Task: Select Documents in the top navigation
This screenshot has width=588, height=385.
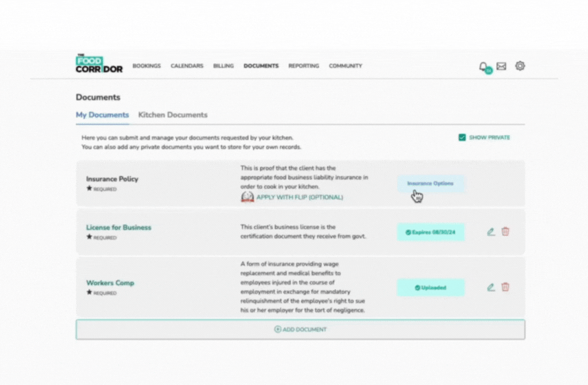Action: pyautogui.click(x=261, y=66)
